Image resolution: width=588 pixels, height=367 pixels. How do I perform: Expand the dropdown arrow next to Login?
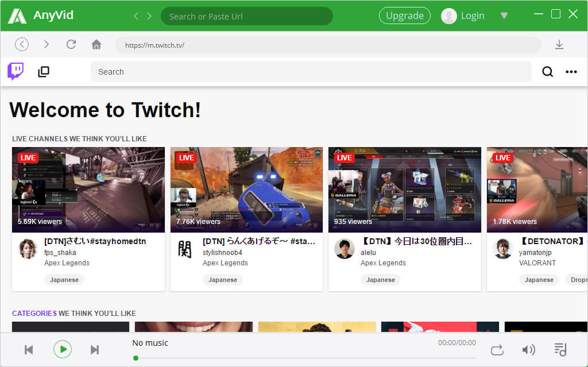coord(504,16)
